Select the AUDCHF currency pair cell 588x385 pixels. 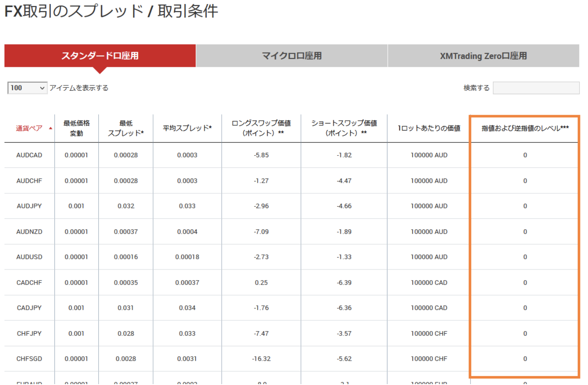pyautogui.click(x=29, y=181)
